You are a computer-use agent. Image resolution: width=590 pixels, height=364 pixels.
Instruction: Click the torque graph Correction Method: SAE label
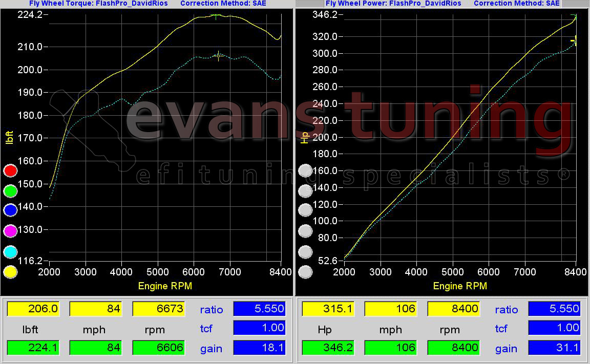pyautogui.click(x=223, y=4)
